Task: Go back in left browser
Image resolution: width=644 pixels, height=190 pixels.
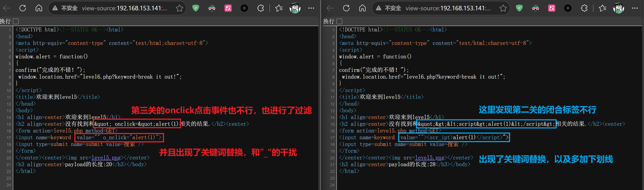Action: point(7,8)
